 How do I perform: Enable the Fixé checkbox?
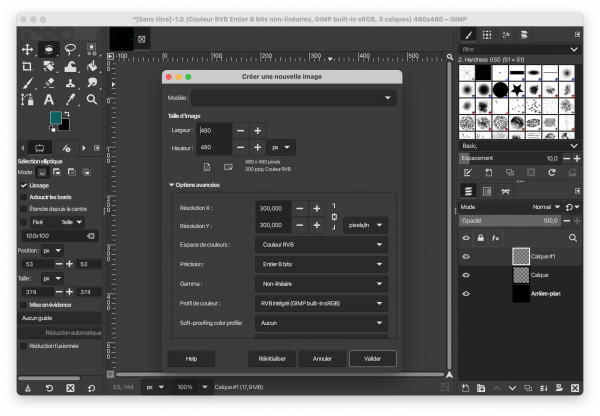(24, 222)
